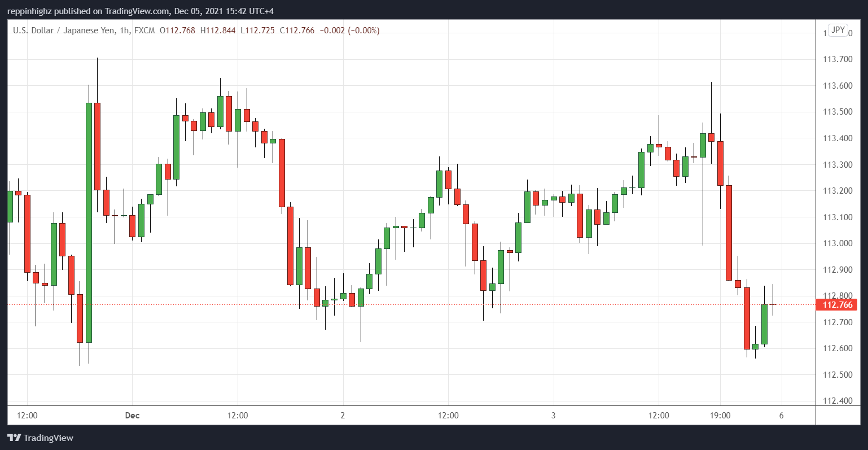Image resolution: width=868 pixels, height=450 pixels.
Task: Click the 112.400 price axis label
Action: 838,401
